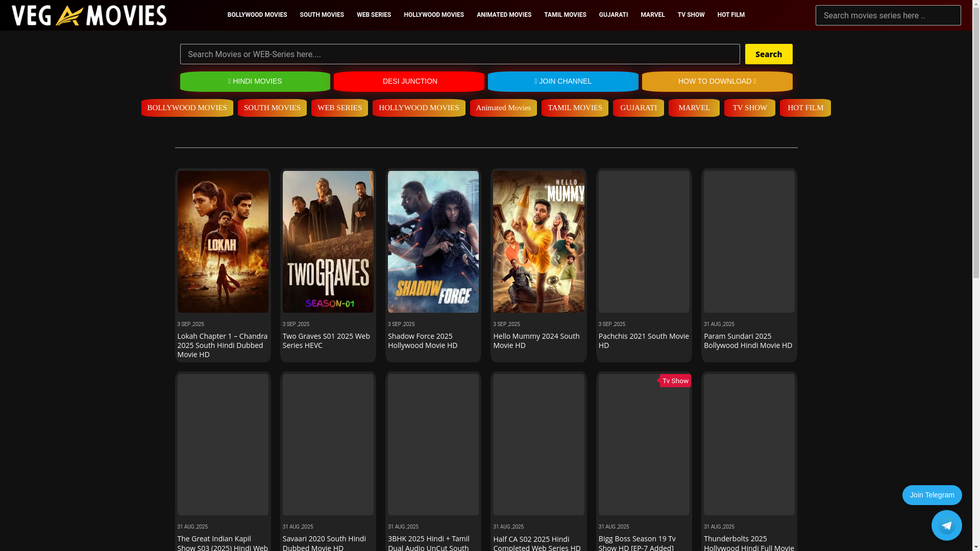Open South Movies in top navigation

click(322, 15)
